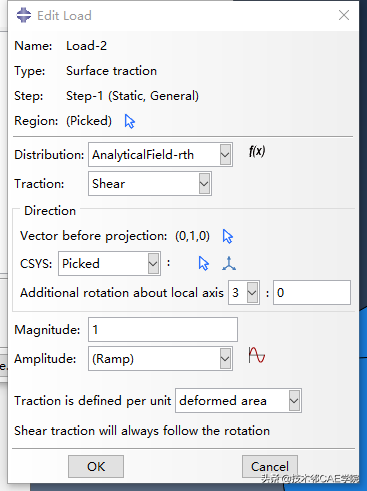
Task: Confirm with the OK button
Action: [x=96, y=466]
